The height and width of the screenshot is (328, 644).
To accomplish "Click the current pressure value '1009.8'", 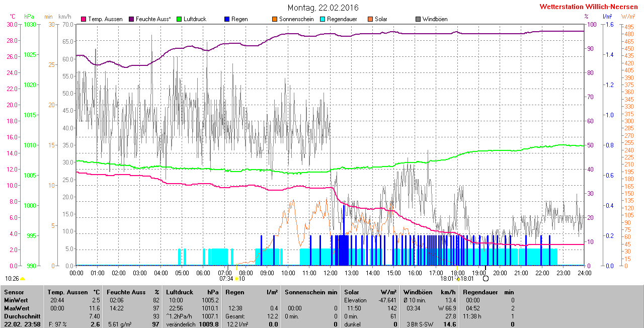I will coord(209,324).
